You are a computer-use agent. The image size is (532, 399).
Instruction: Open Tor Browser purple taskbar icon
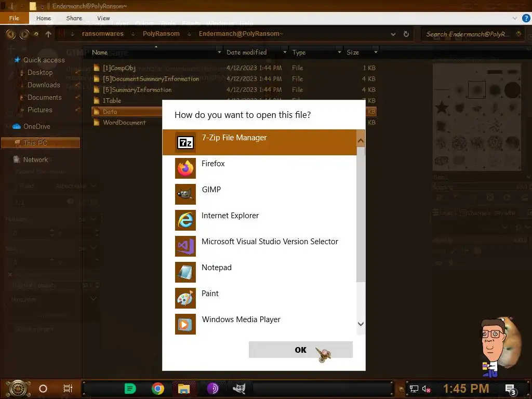point(212,388)
